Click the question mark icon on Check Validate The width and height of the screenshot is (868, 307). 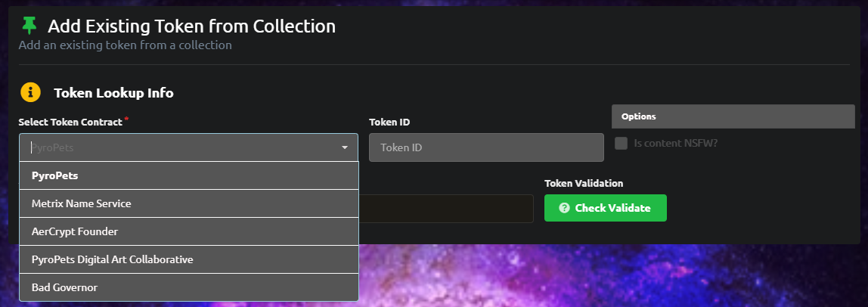coord(564,208)
